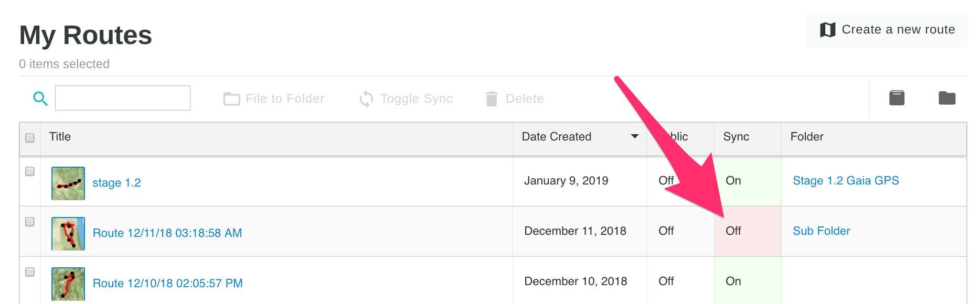Tick checkbox for Route 12/11/18 03:18:58 AM

pos(30,222)
